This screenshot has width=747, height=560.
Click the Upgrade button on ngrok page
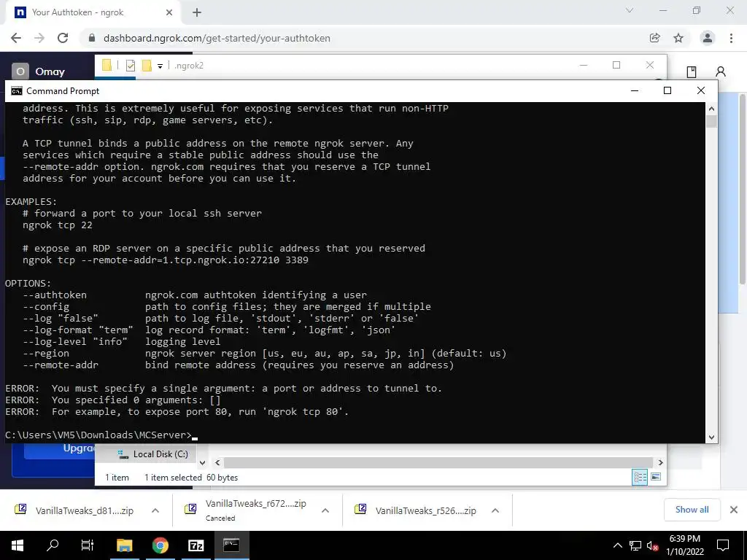point(60,451)
